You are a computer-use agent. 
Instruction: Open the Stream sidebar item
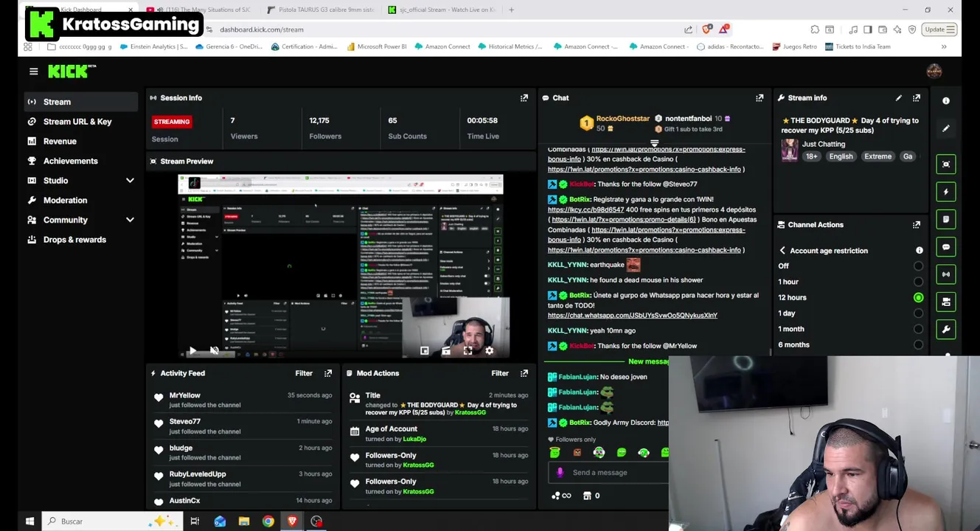coord(80,102)
